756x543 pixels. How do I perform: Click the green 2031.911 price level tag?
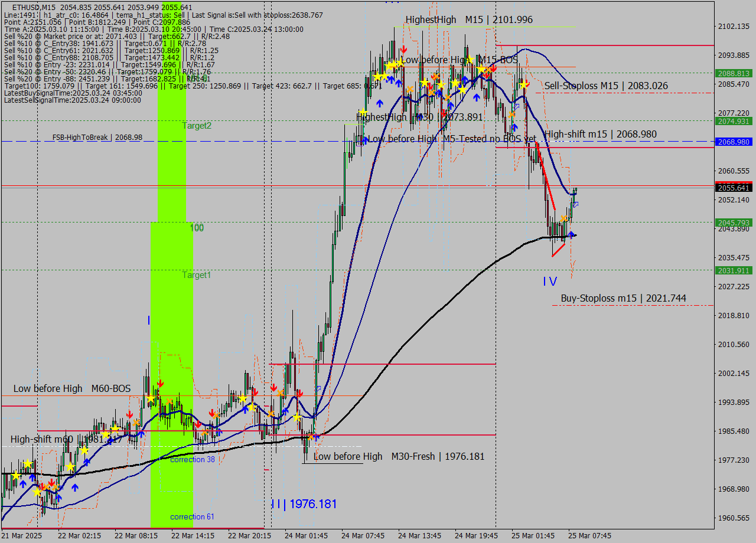(733, 270)
